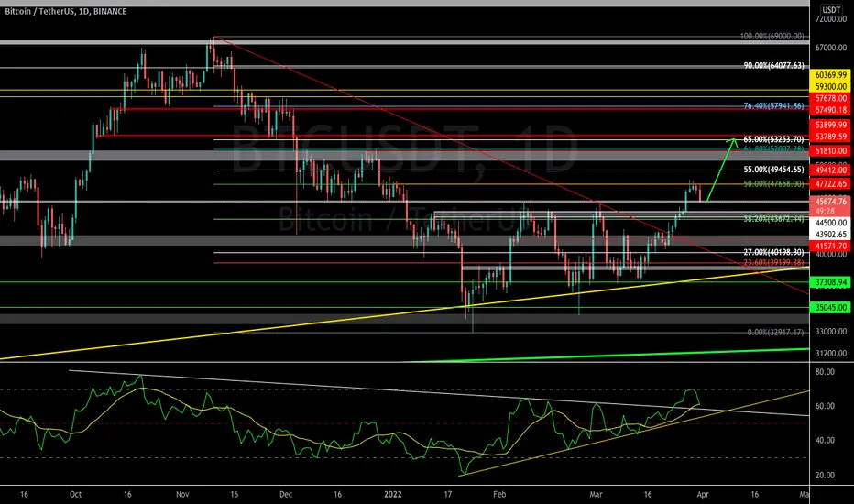Click the red 41571.70 price label
The width and height of the screenshot is (854, 504).
tap(830, 247)
